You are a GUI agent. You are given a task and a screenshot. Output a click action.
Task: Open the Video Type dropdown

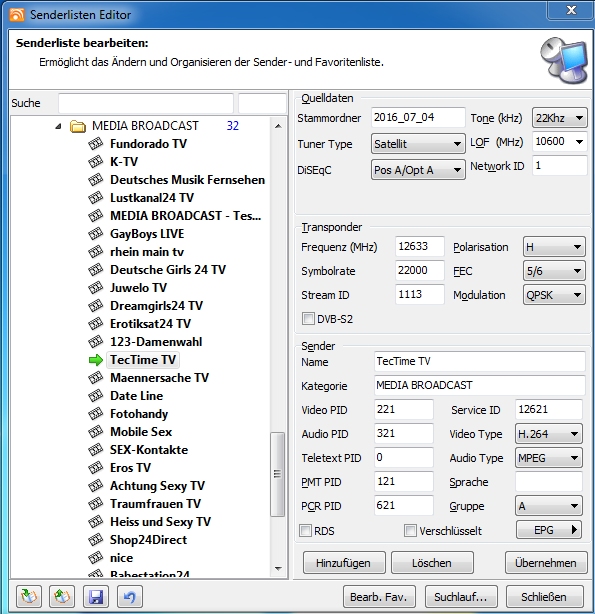click(549, 434)
